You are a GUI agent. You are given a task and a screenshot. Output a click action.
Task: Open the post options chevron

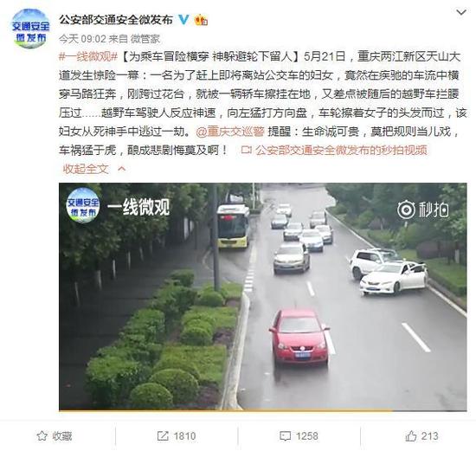[461, 12]
